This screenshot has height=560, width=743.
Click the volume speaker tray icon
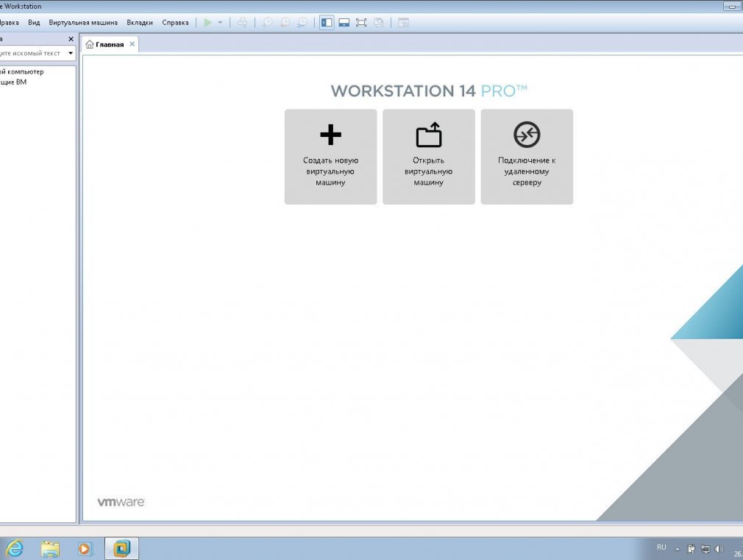719,549
